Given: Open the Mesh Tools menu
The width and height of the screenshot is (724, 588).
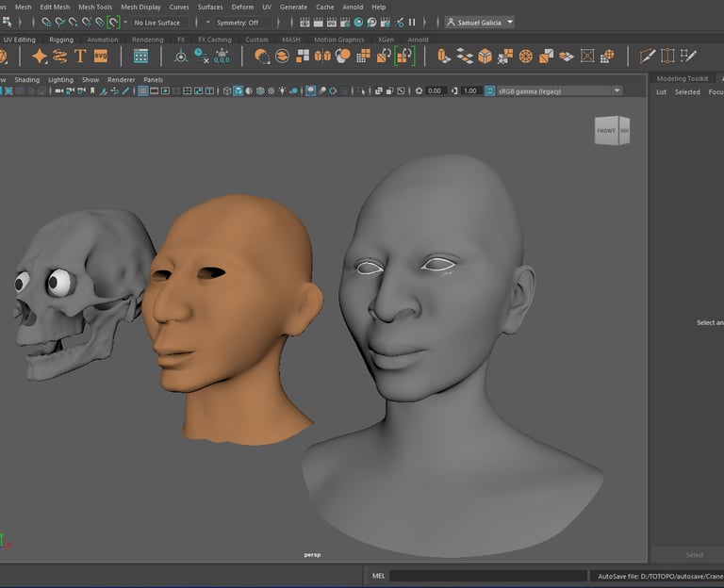Looking at the screenshot, I should point(94,7).
